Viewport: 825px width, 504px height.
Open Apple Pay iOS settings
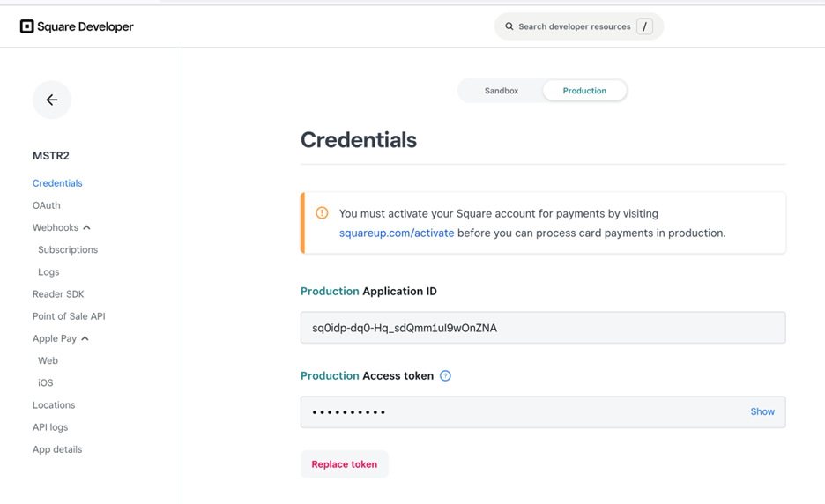point(46,383)
